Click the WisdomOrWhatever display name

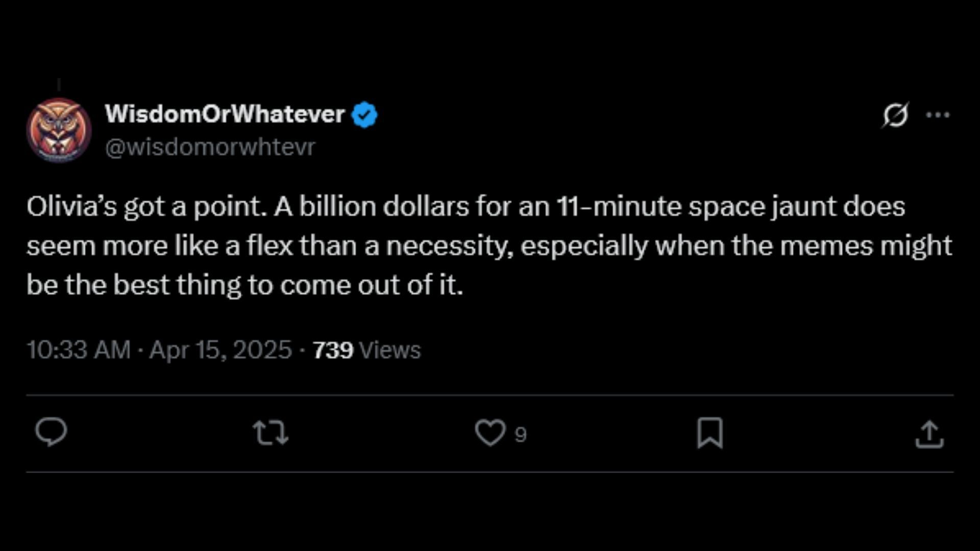[x=225, y=114]
